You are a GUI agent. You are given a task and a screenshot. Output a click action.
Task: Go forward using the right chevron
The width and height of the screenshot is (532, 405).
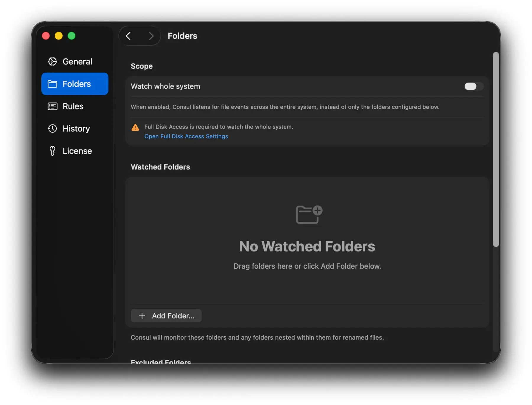pos(151,36)
